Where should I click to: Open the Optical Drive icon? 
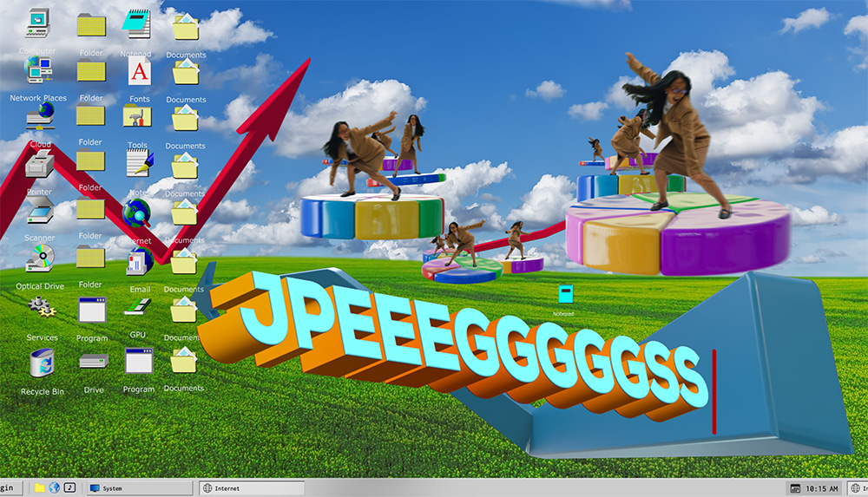point(40,258)
